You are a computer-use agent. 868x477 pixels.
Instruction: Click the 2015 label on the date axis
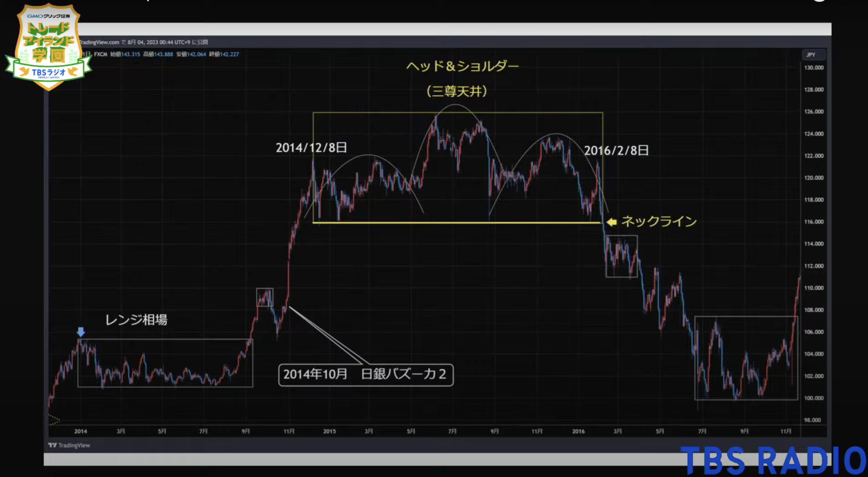329,431
